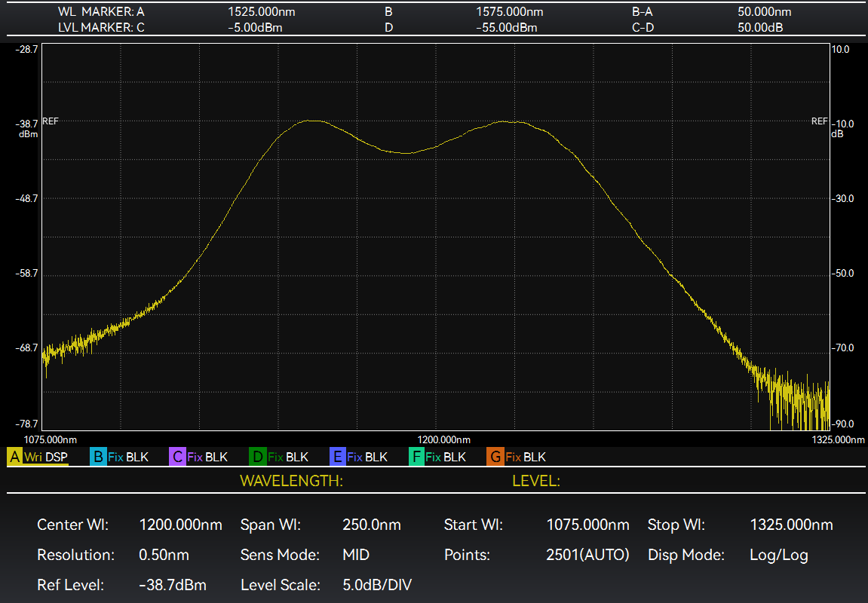
Task: Click WL marker A value 1525.000nm
Action: coord(261,11)
